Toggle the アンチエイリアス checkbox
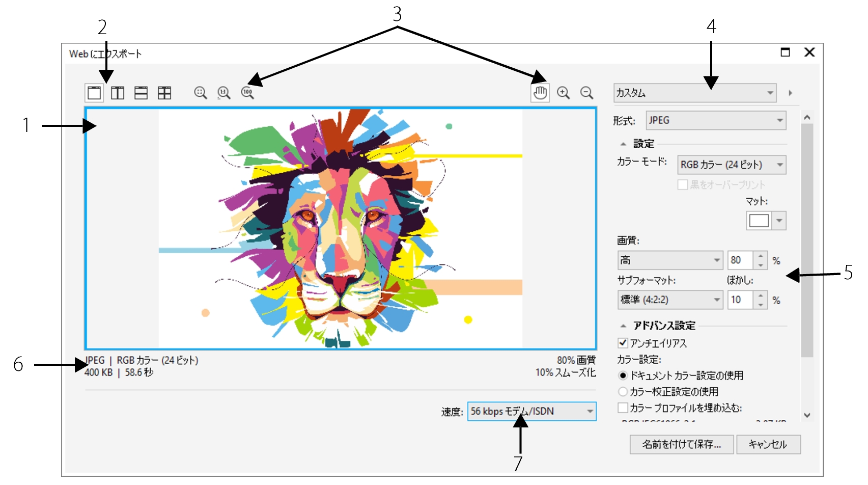 pyautogui.click(x=623, y=343)
